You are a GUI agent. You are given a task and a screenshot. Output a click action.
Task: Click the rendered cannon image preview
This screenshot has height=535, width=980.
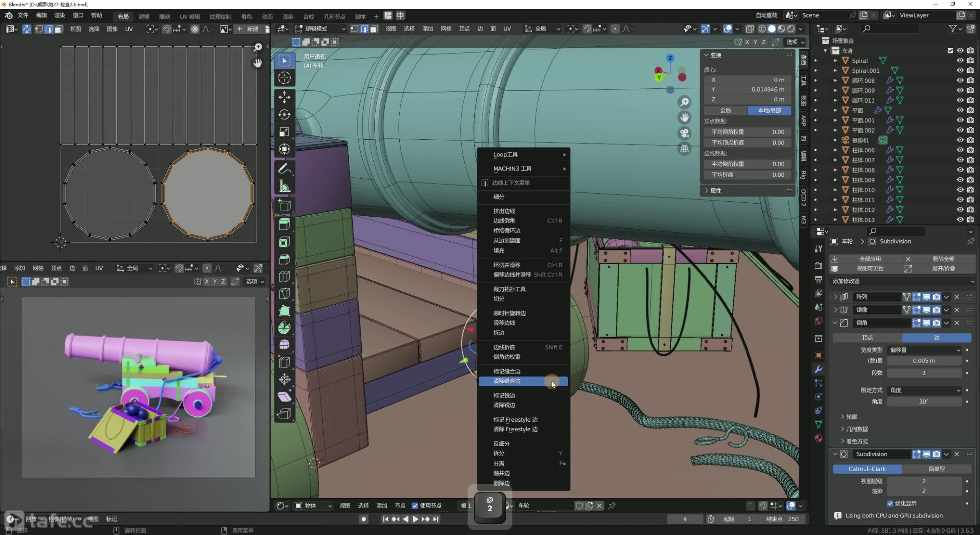(138, 387)
